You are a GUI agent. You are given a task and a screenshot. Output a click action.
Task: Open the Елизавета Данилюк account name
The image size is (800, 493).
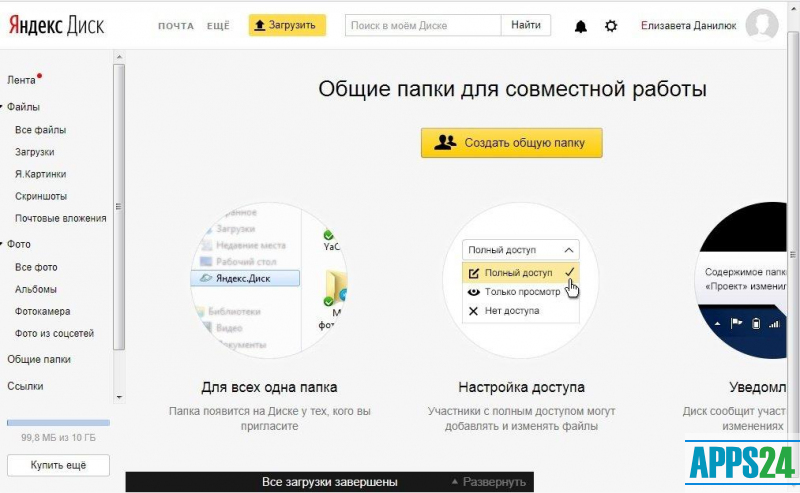(689, 26)
